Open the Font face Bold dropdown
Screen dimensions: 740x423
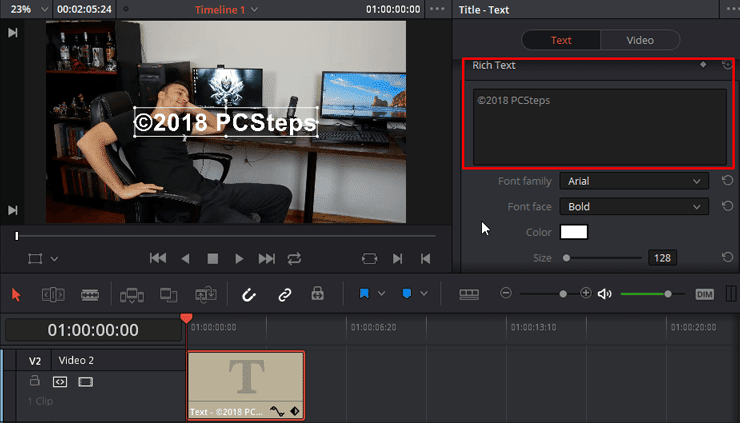634,206
